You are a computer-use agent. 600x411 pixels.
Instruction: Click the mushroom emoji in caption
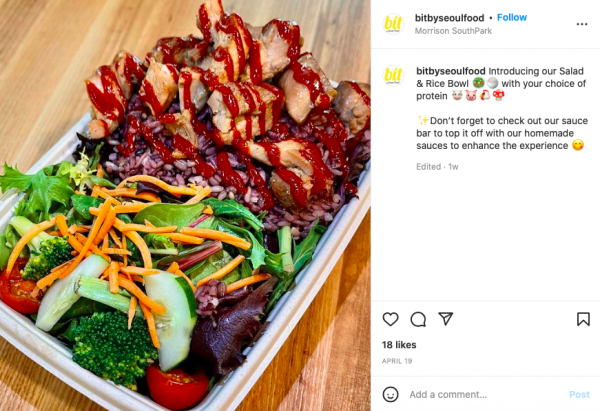point(498,96)
